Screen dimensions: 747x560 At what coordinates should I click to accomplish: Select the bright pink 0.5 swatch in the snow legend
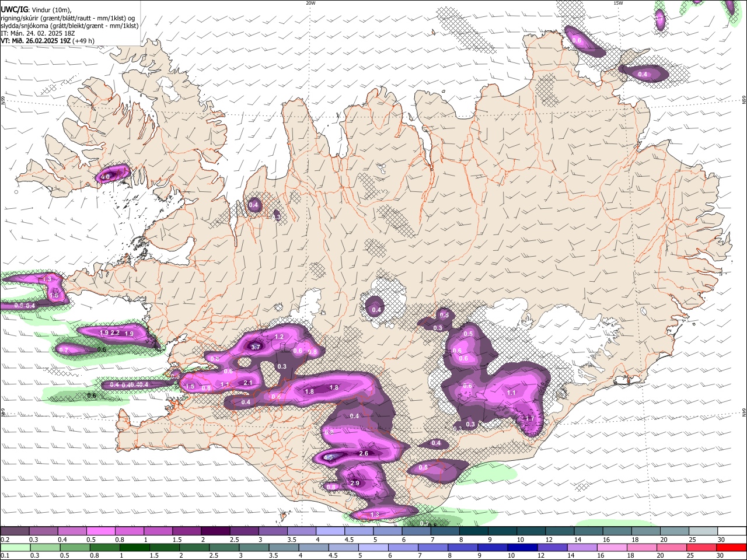[100, 531]
